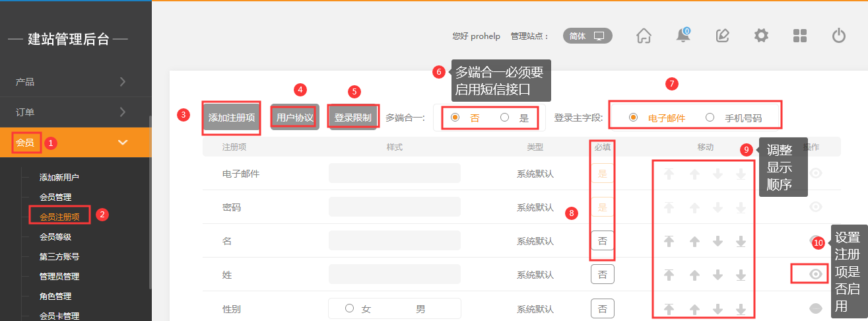Toggle visibility eye for 姓 row
This screenshot has height=321, width=868.
[x=816, y=274]
